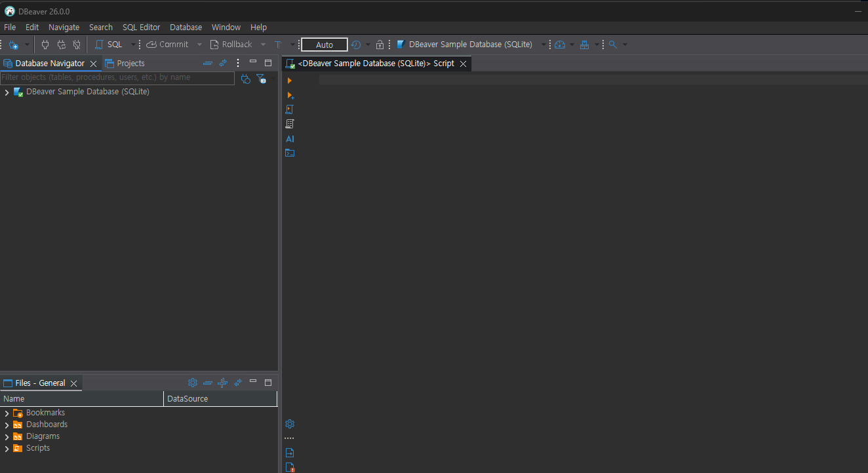This screenshot has width=868, height=473.
Task: Click the editor sidebar page icon with red badge
Action: 290,468
